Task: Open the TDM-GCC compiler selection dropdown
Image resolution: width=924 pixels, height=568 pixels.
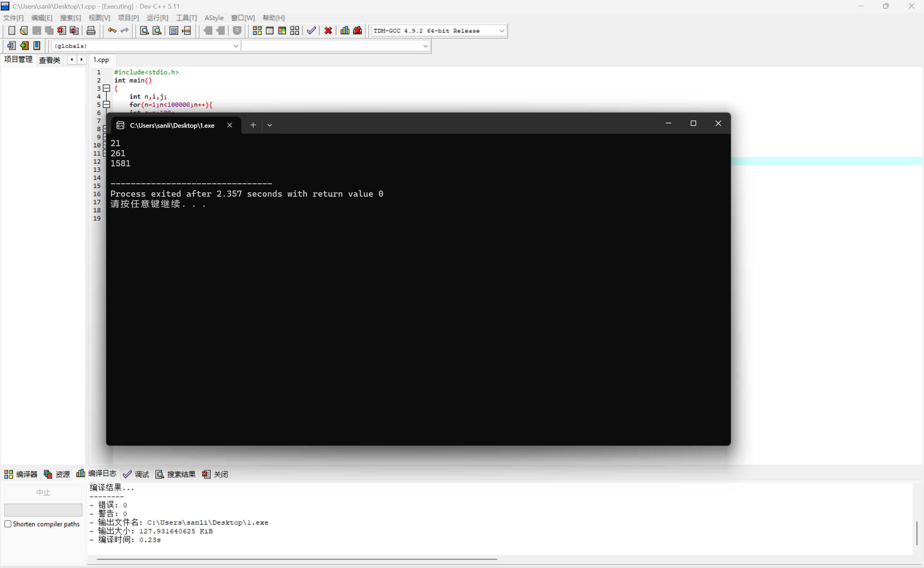Action: pyautogui.click(x=502, y=31)
